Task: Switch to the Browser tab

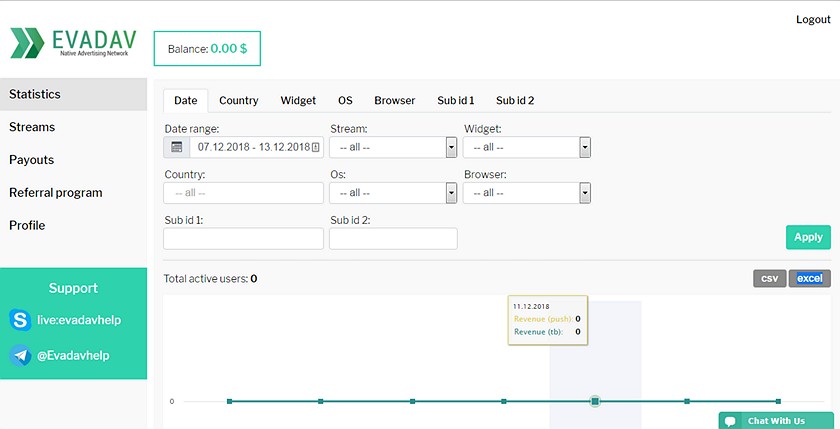Action: (x=394, y=100)
